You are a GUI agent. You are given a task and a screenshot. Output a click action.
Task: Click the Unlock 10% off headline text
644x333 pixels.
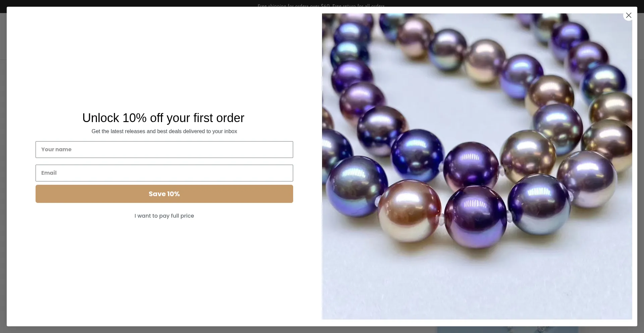tap(163, 118)
